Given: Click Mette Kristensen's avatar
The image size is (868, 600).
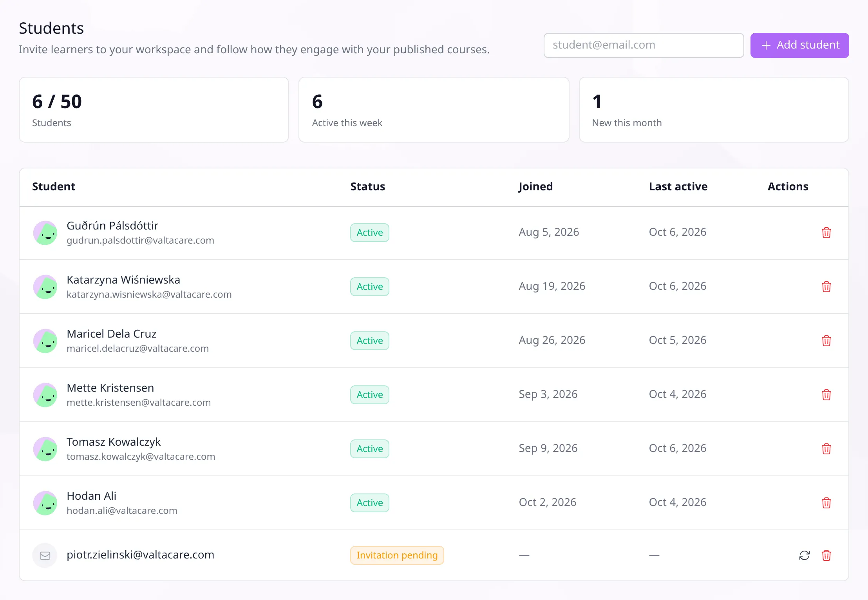Looking at the screenshot, I should pos(45,395).
